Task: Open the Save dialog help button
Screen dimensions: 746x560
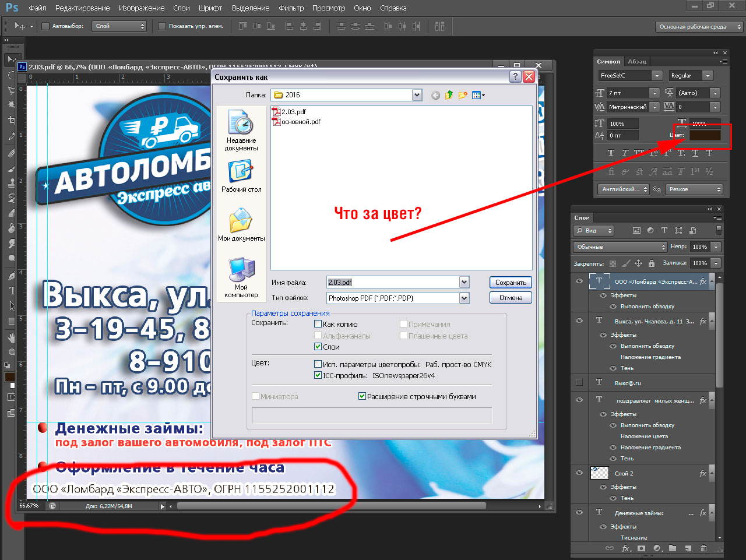Action: point(515,77)
